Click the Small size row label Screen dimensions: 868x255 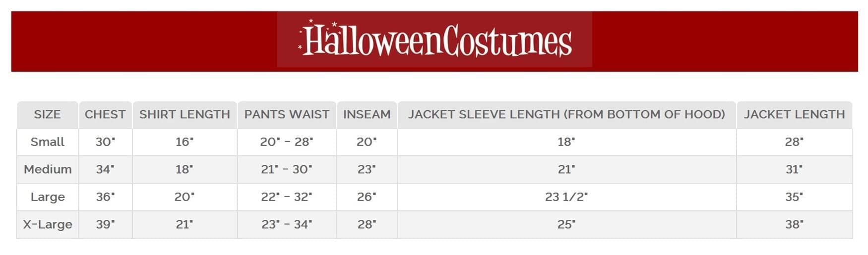click(47, 142)
